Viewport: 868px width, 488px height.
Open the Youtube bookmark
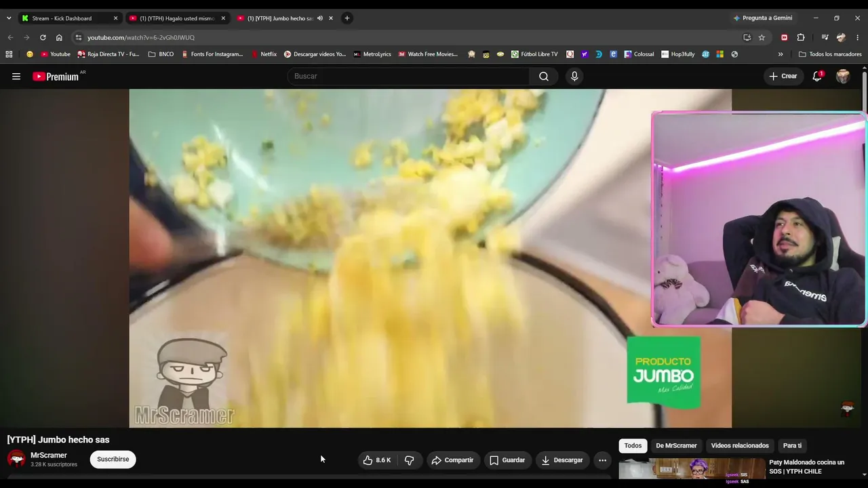[x=56, y=54]
